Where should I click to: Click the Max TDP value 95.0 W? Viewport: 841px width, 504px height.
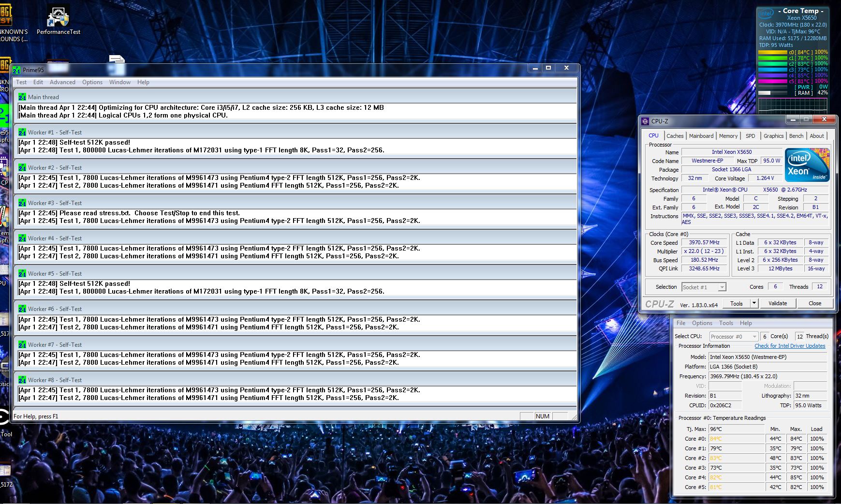coord(771,161)
